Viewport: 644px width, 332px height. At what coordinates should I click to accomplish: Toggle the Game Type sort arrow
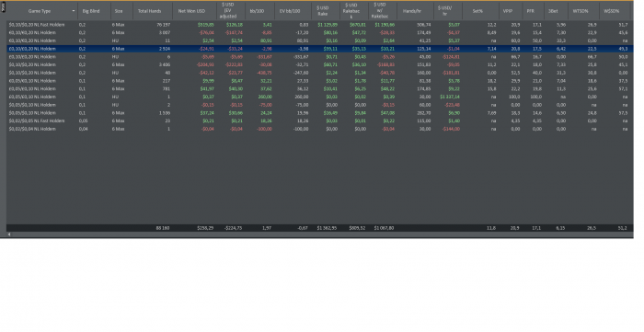pyautogui.click(x=74, y=11)
